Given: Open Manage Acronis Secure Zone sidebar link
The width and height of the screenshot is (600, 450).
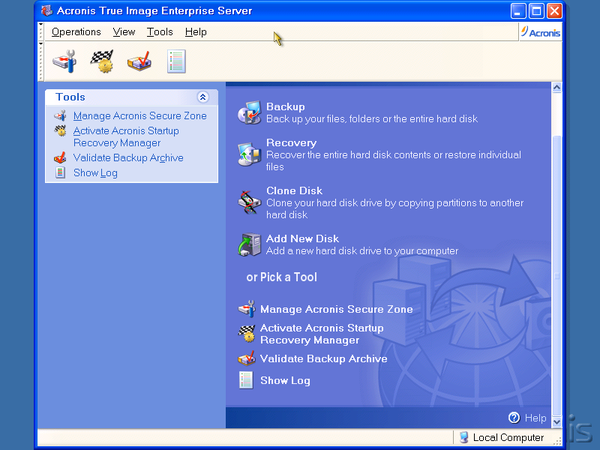Looking at the screenshot, I should (140, 116).
